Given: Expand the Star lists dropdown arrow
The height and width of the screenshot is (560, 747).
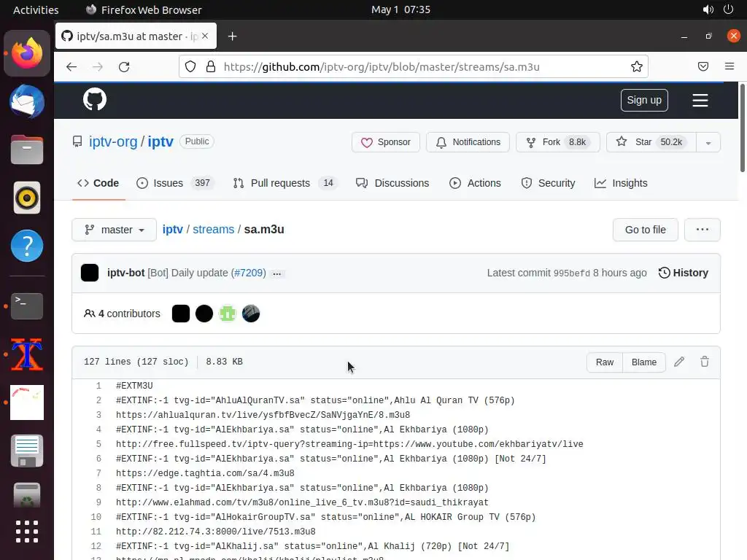Looking at the screenshot, I should pos(708,142).
